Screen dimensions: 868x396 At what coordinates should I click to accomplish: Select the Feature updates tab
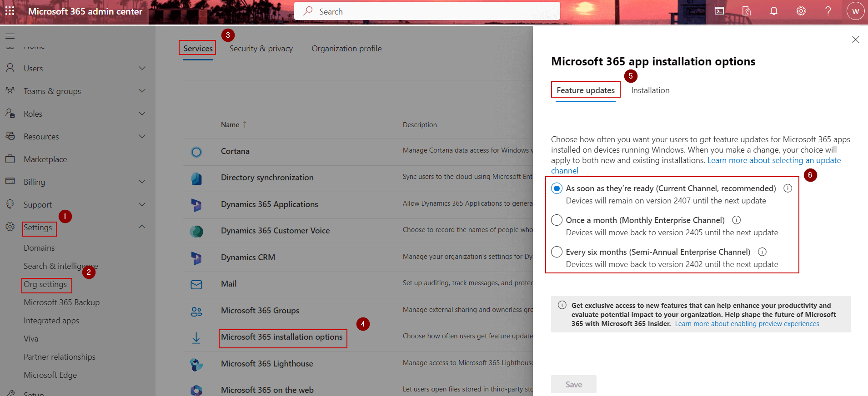click(x=586, y=90)
